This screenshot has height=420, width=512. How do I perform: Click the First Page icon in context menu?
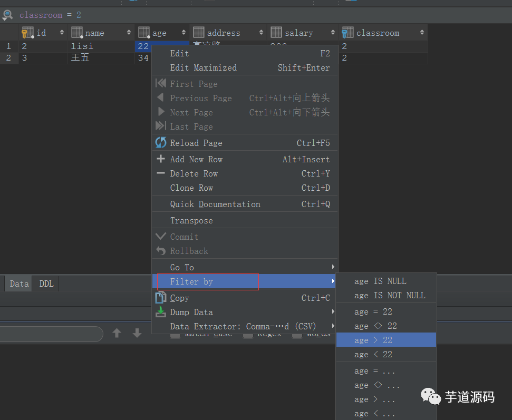click(161, 84)
